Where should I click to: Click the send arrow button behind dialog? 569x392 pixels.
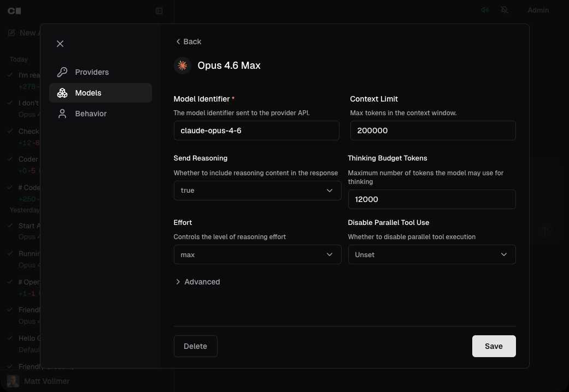[x=545, y=230]
